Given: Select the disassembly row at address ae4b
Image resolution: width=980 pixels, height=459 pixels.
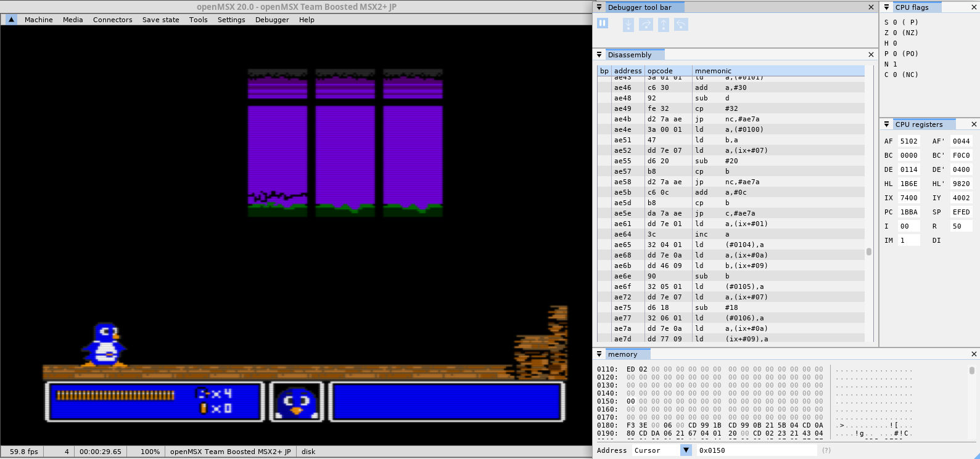Looking at the screenshot, I should point(731,119).
